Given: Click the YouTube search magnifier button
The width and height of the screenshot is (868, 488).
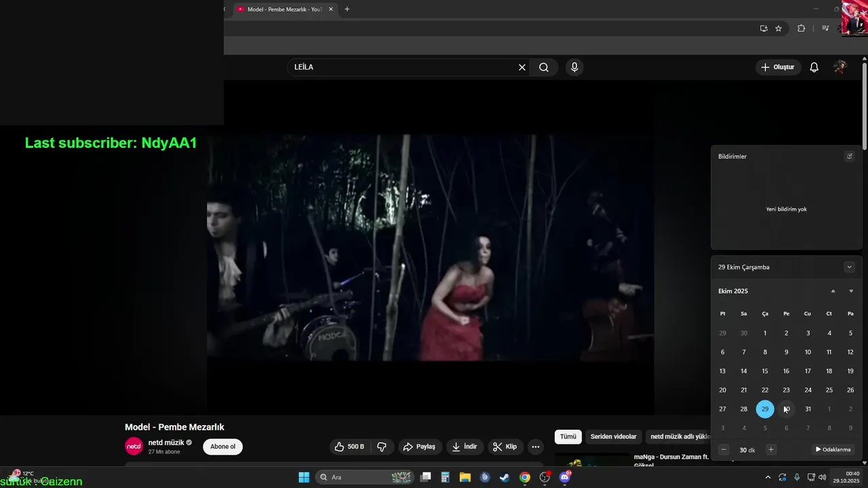Looking at the screenshot, I should point(544,67).
